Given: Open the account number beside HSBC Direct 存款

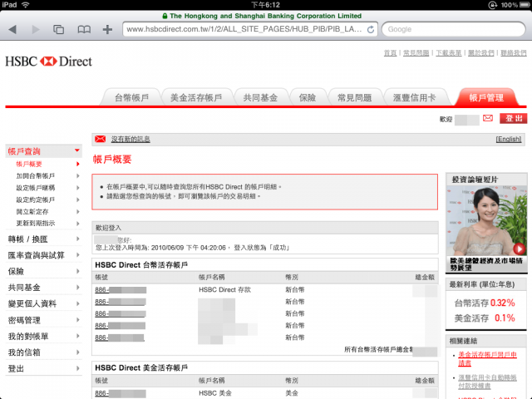Looking at the screenshot, I should pyautogui.click(x=121, y=290).
